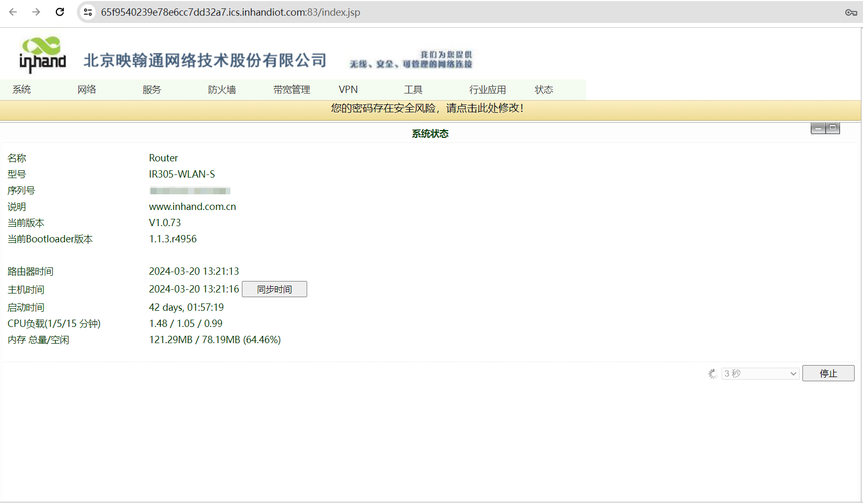
Task: Open the 行业应用 menu
Action: pyautogui.click(x=487, y=90)
